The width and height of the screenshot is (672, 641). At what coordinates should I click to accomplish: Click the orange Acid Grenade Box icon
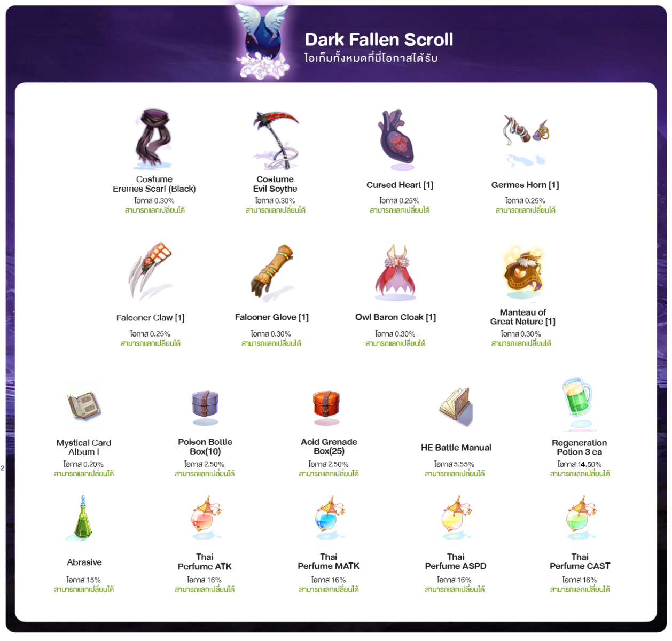tap(327, 407)
